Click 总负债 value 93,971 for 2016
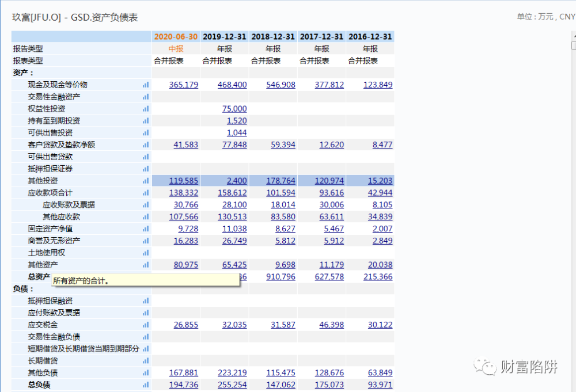The image size is (576, 392). point(380,385)
